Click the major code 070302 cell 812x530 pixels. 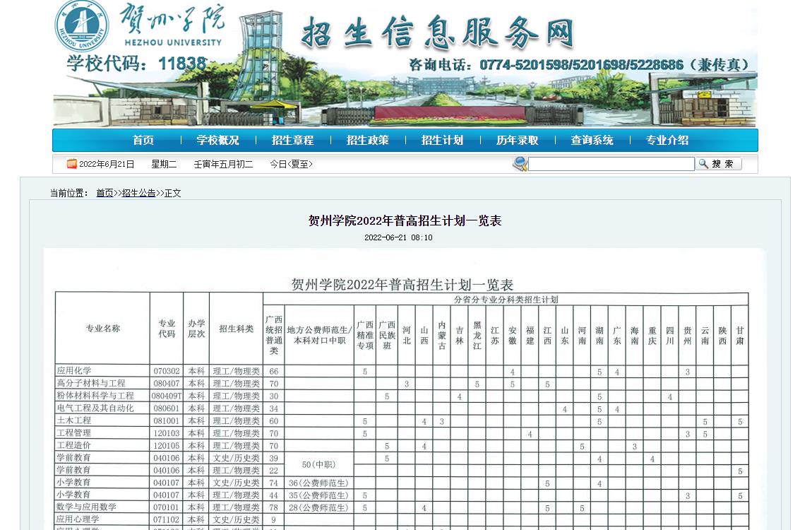(x=167, y=372)
